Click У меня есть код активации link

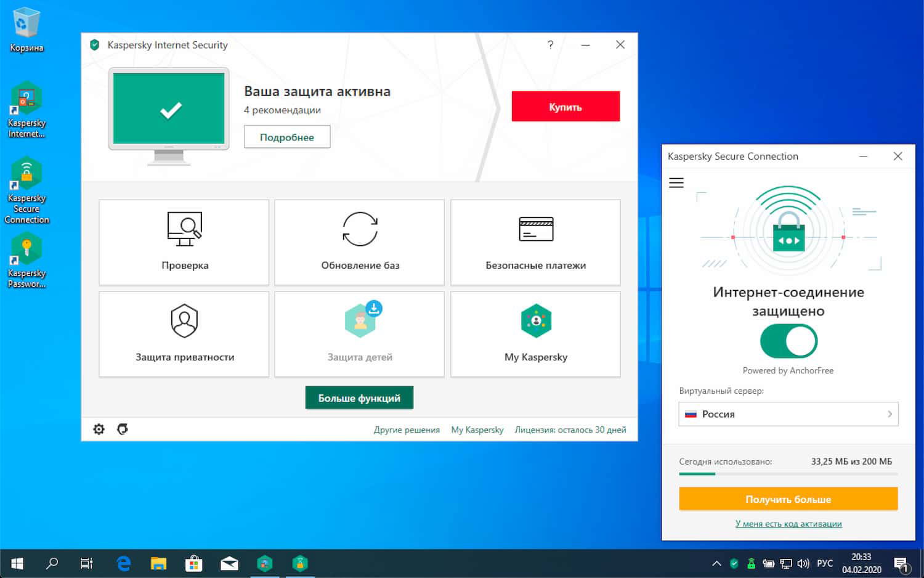788,523
